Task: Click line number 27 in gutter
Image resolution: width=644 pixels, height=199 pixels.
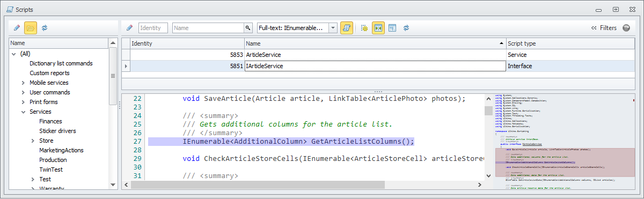Action: pyautogui.click(x=137, y=142)
